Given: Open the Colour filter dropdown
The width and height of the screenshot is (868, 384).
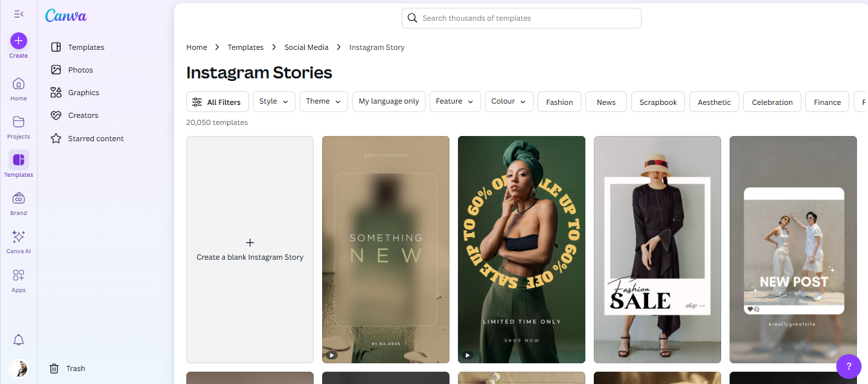Looking at the screenshot, I should (508, 102).
